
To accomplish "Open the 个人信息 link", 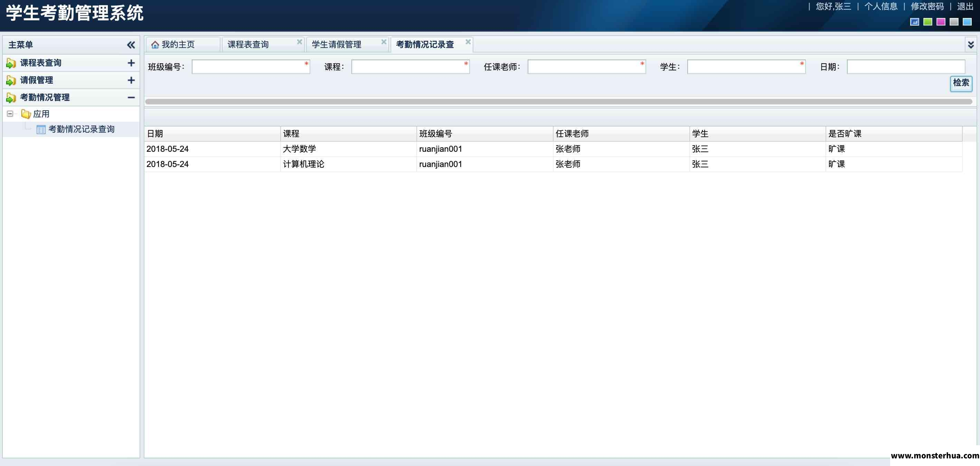I will point(881,7).
